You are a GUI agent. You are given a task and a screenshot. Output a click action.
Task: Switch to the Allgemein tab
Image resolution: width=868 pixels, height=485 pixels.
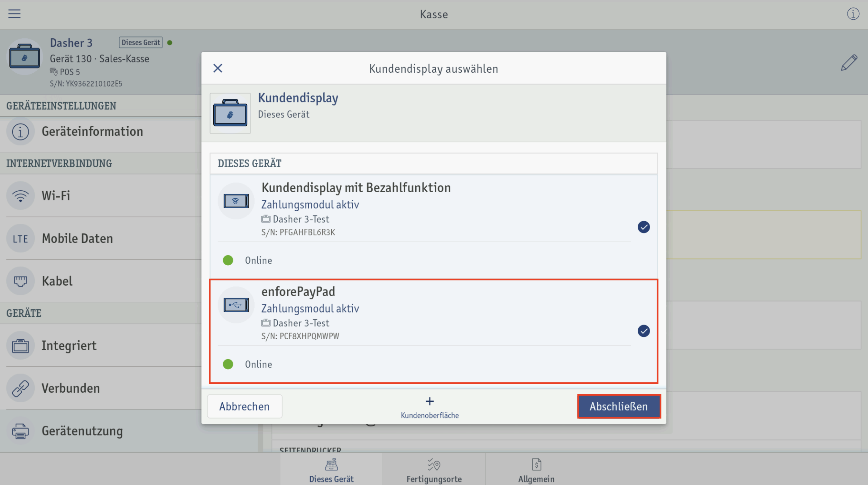point(536,470)
